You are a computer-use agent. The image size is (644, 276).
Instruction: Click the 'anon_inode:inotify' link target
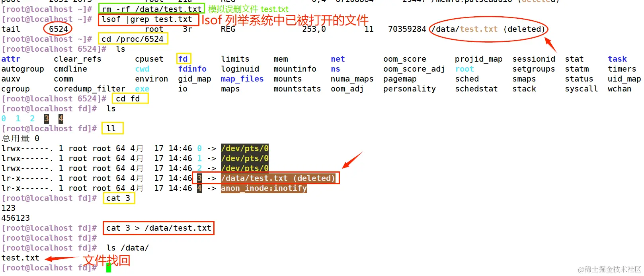264,188
